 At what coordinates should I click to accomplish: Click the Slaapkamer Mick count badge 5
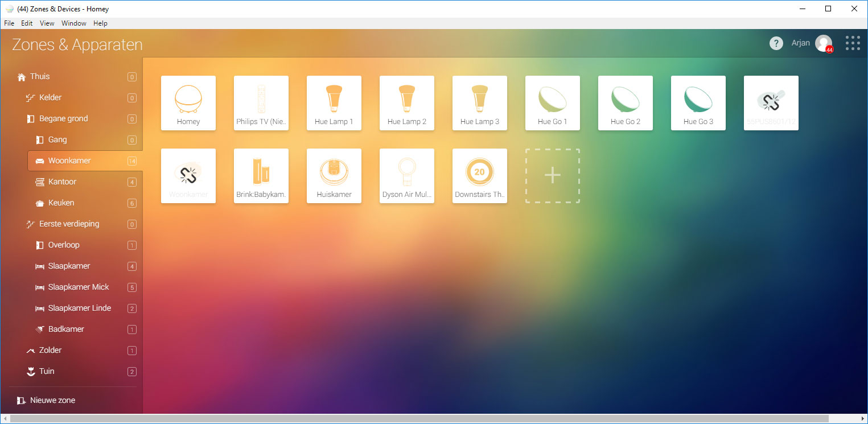tap(132, 288)
